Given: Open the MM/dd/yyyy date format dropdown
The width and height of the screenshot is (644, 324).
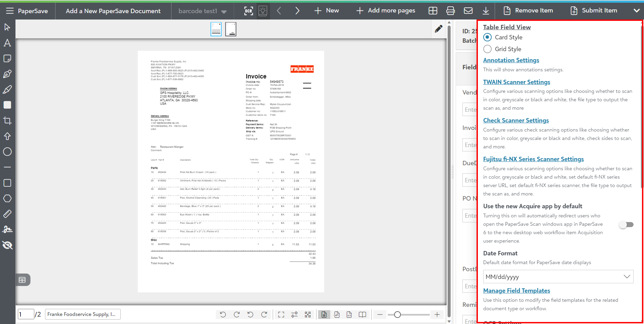Looking at the screenshot, I should 558,277.
